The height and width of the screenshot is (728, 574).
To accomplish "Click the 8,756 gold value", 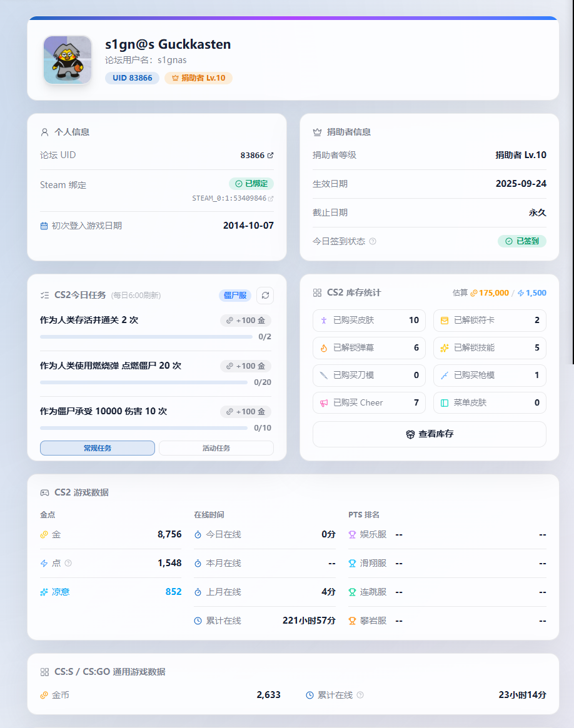I will pos(169,534).
